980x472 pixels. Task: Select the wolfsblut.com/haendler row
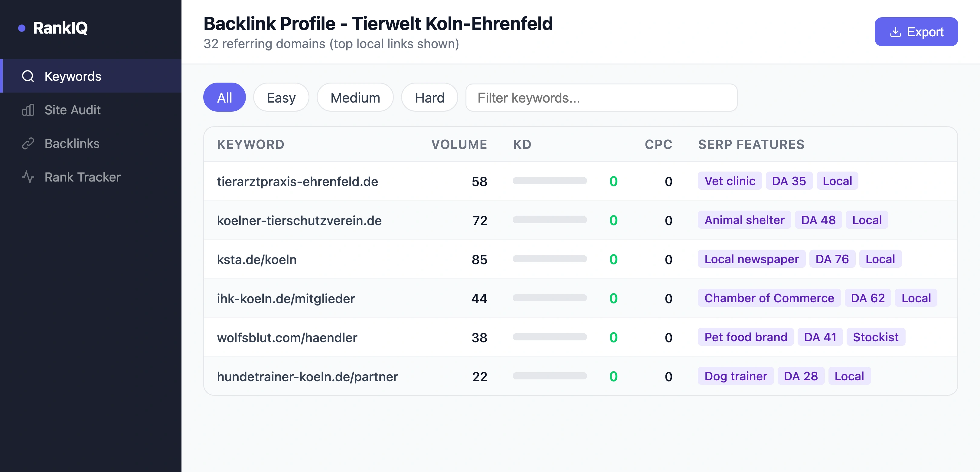coord(287,337)
